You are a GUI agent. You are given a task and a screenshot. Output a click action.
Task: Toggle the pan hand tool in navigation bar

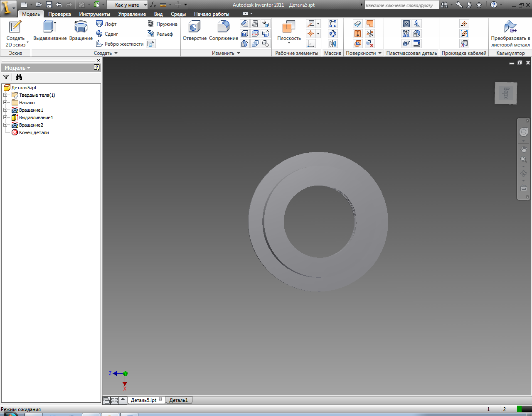coord(524,149)
